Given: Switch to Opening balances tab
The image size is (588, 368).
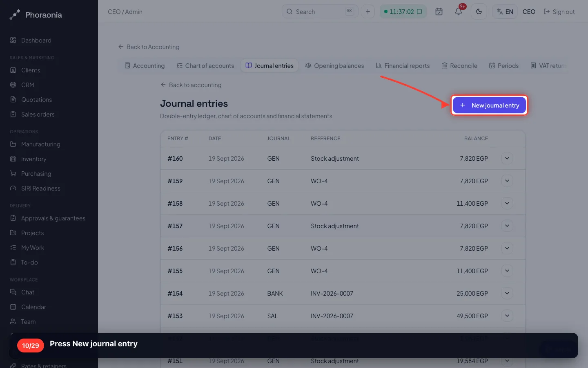Looking at the screenshot, I should click(x=334, y=65).
